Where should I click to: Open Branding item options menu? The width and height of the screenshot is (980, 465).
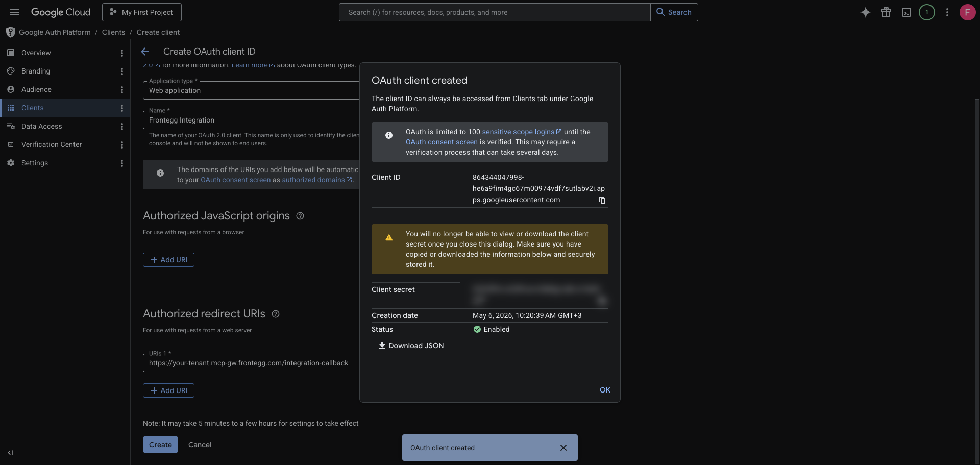point(122,71)
